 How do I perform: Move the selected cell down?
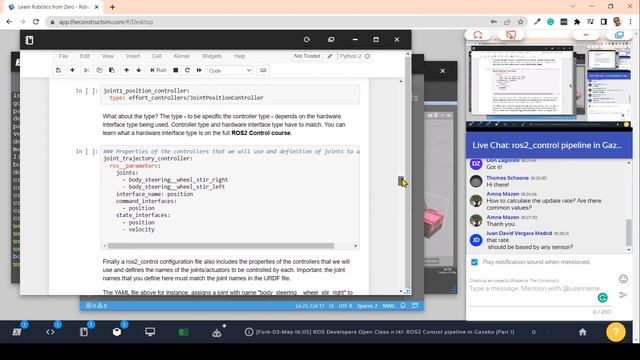(x=139, y=70)
